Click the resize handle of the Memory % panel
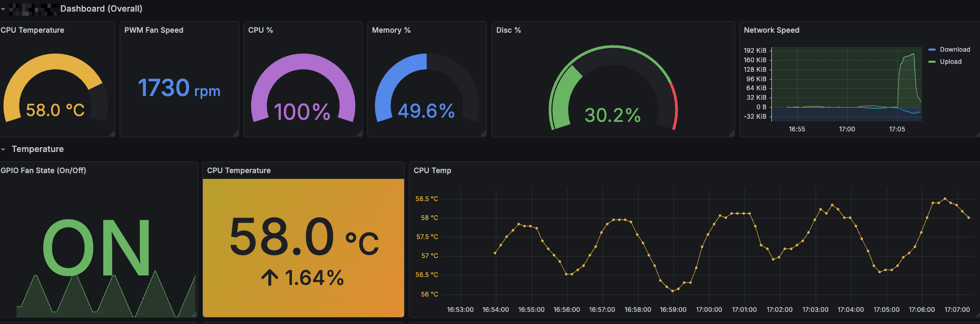The width and height of the screenshot is (980, 324). pos(484,134)
